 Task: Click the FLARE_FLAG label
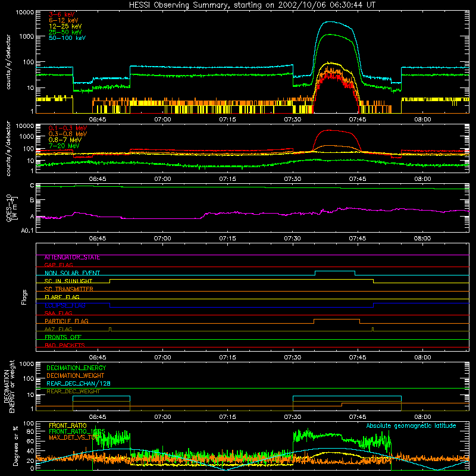click(x=62, y=297)
